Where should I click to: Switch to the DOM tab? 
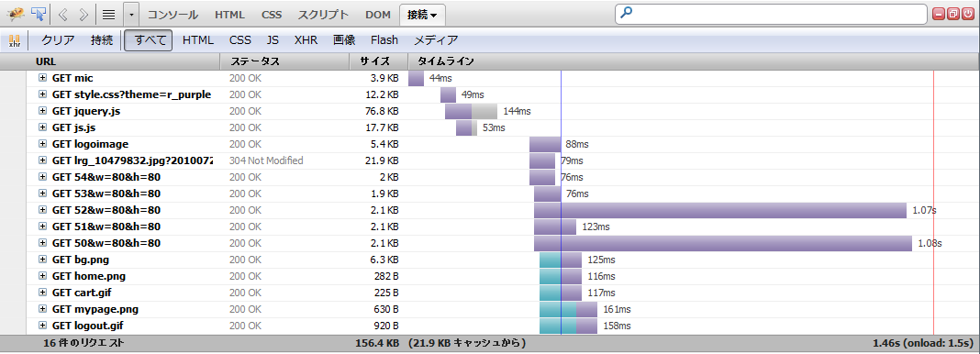point(377,15)
